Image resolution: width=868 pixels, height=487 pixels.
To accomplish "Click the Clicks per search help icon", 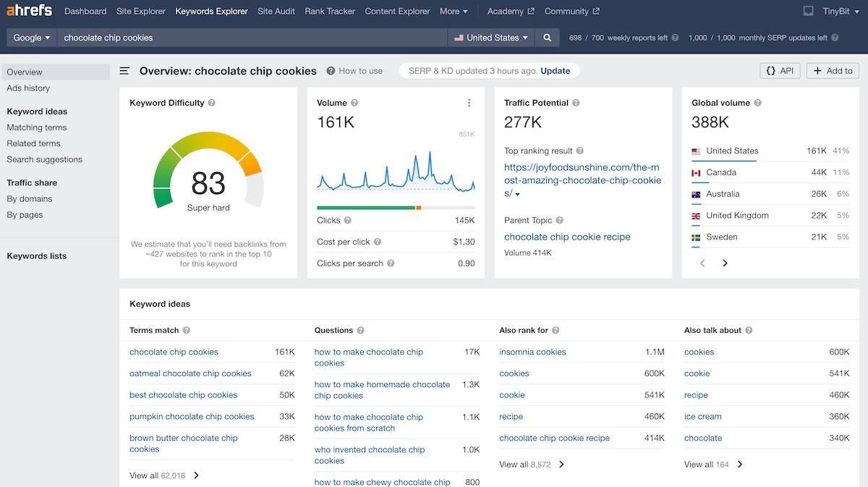I will [x=391, y=263].
